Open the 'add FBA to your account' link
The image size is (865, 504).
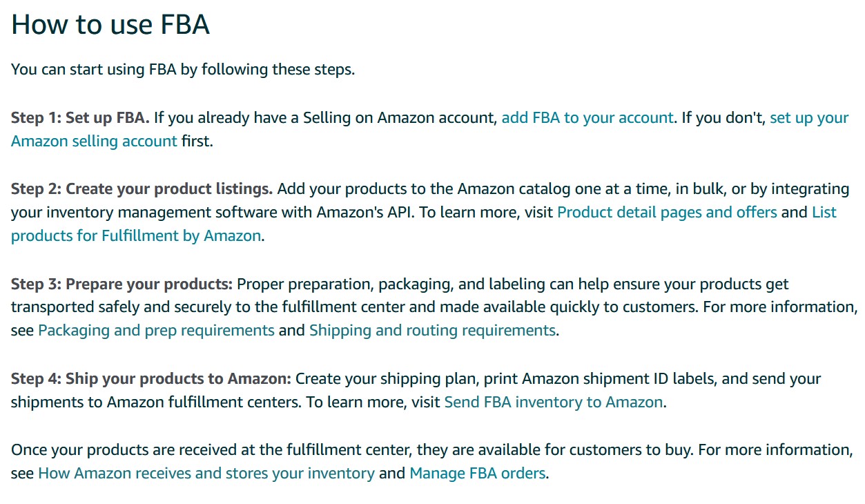point(587,117)
